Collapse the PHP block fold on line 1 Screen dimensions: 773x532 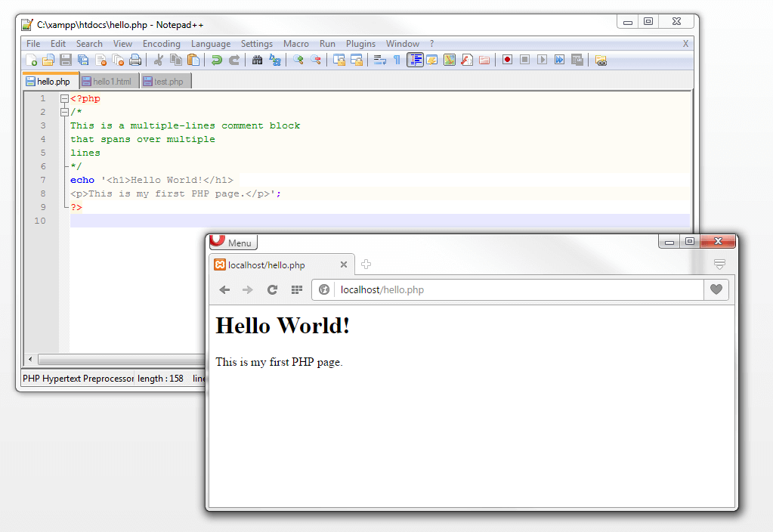point(64,98)
